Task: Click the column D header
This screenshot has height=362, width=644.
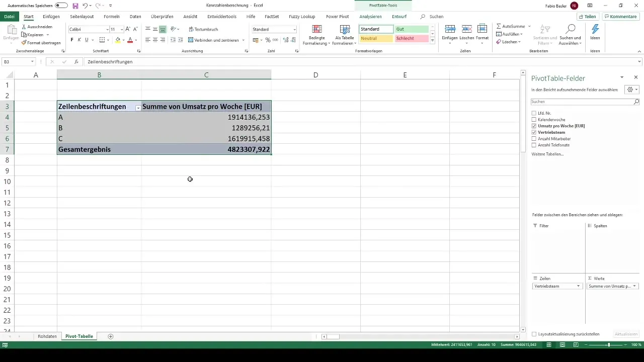Action: (315, 75)
